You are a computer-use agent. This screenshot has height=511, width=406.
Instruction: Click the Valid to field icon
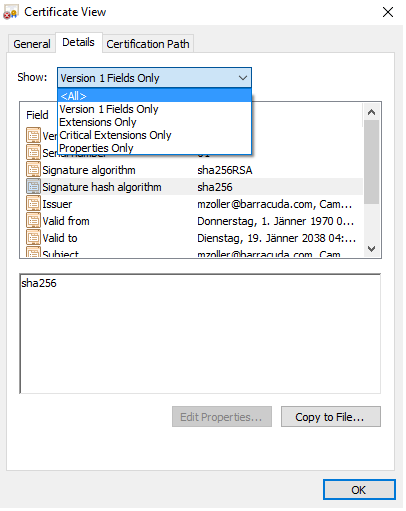tap(33, 238)
